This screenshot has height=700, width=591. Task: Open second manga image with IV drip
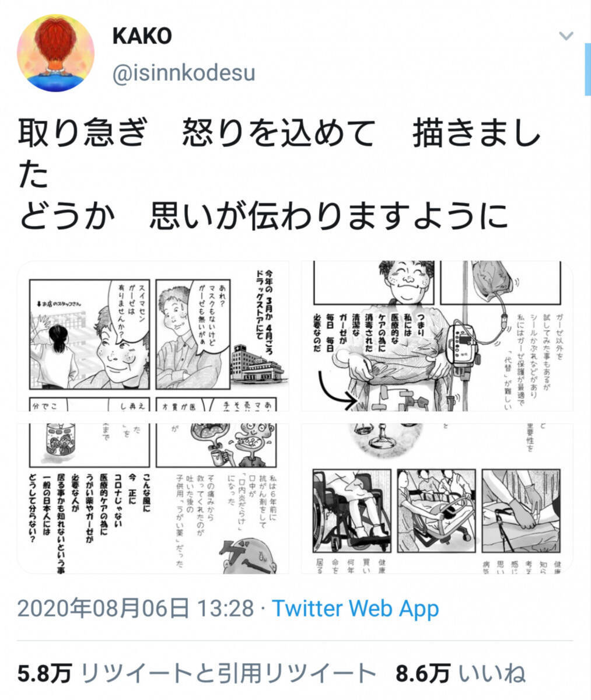pyautogui.click(x=436, y=336)
